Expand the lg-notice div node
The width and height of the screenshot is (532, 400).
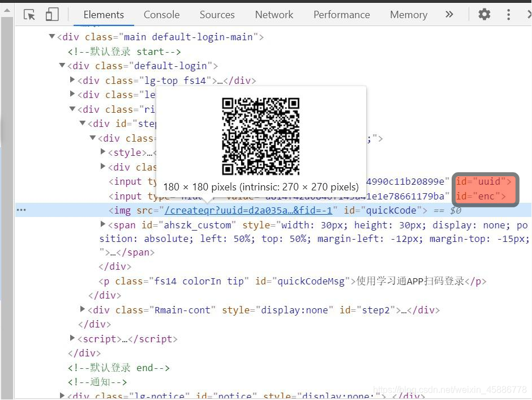[x=62, y=395]
